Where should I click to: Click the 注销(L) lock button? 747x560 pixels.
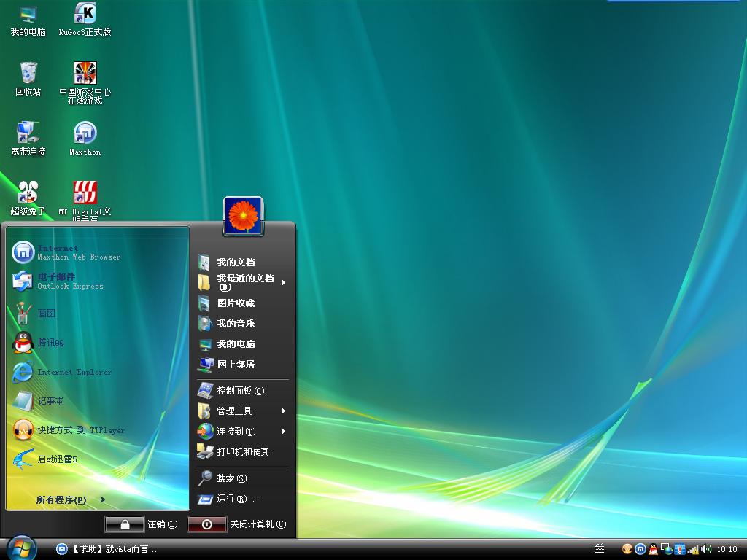pyautogui.click(x=125, y=524)
